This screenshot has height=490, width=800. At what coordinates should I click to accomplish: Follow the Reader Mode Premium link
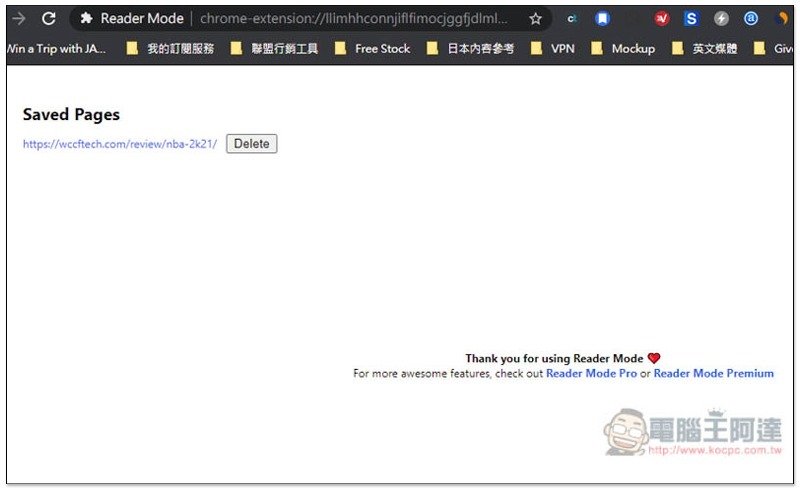(x=713, y=374)
